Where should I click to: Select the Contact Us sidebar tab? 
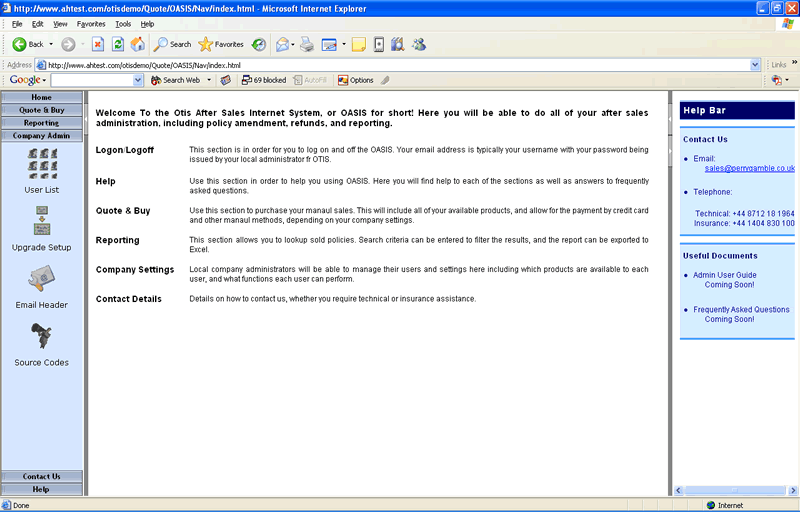(41, 476)
